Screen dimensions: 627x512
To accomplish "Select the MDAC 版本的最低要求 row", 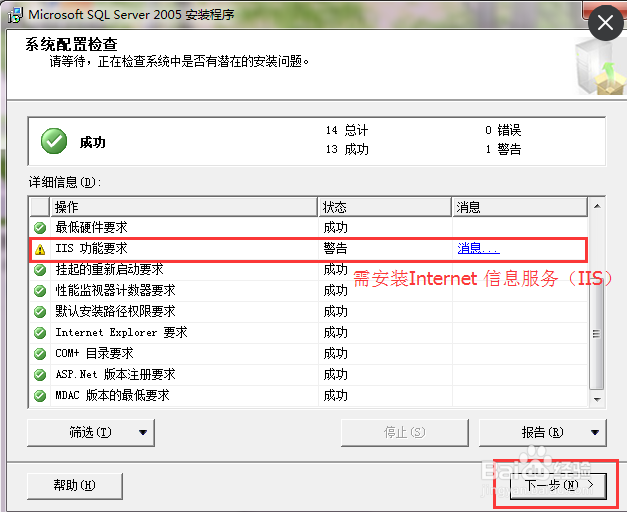I will pos(309,396).
